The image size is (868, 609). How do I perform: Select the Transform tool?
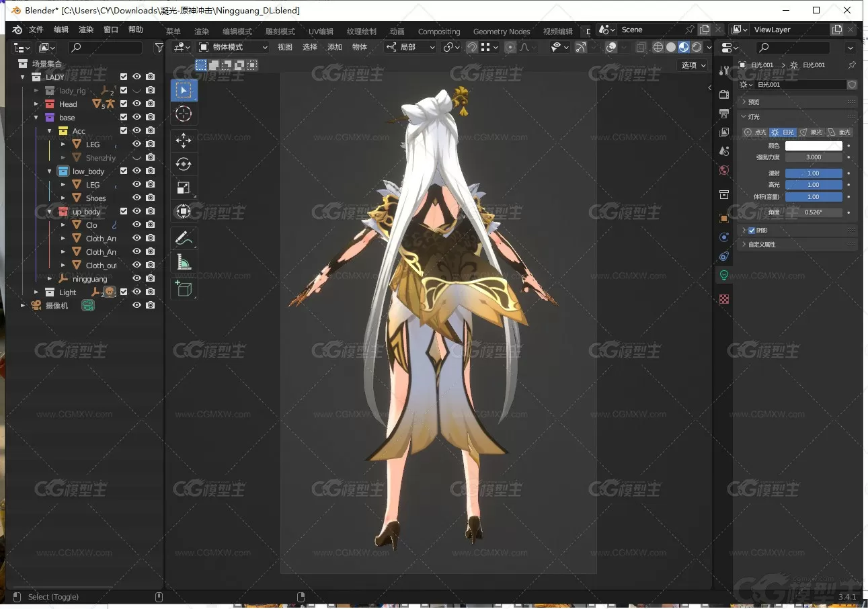pyautogui.click(x=184, y=212)
